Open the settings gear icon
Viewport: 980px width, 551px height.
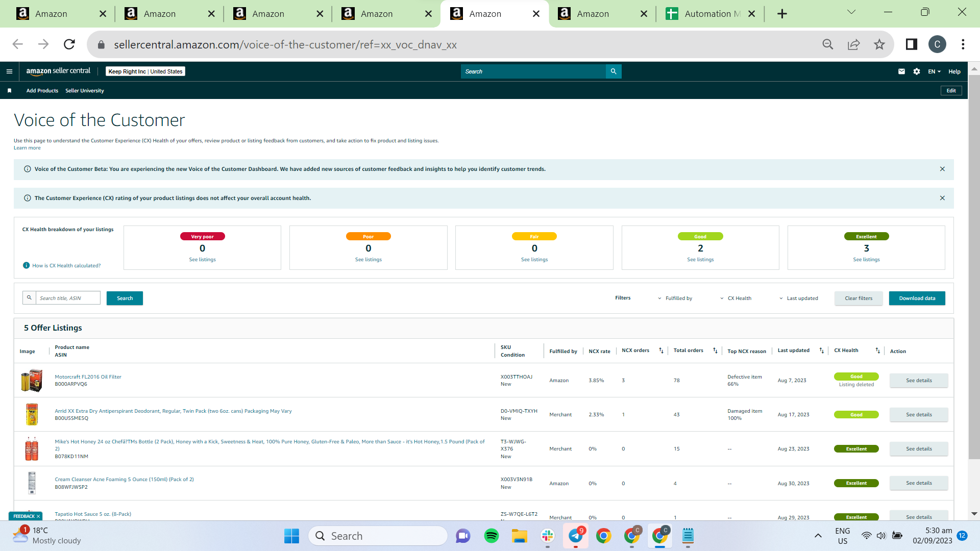[x=917, y=71]
